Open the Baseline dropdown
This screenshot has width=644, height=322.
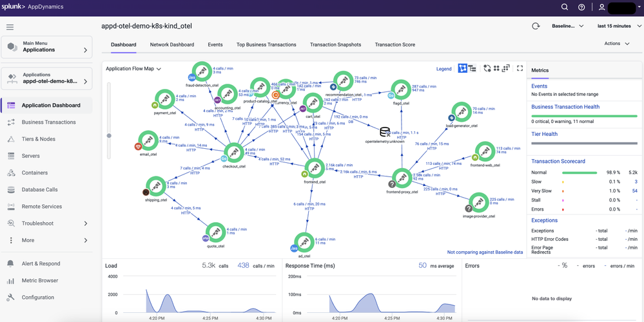567,26
